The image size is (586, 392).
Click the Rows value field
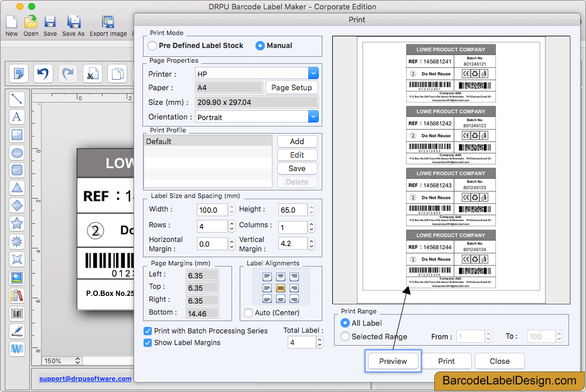coord(212,226)
